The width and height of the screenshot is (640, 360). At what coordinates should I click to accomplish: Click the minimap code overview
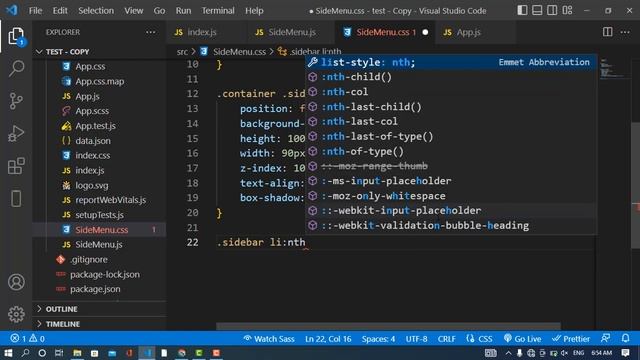(x=614, y=69)
